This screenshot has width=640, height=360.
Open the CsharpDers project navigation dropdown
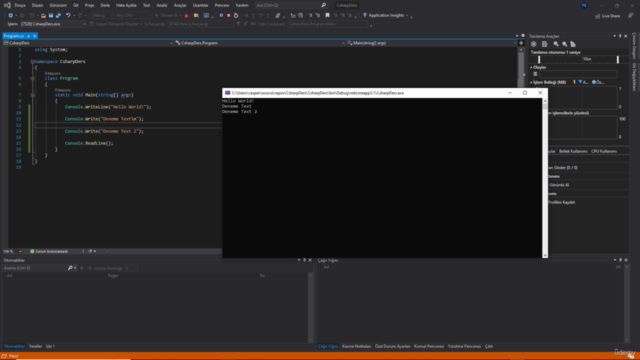[88, 43]
